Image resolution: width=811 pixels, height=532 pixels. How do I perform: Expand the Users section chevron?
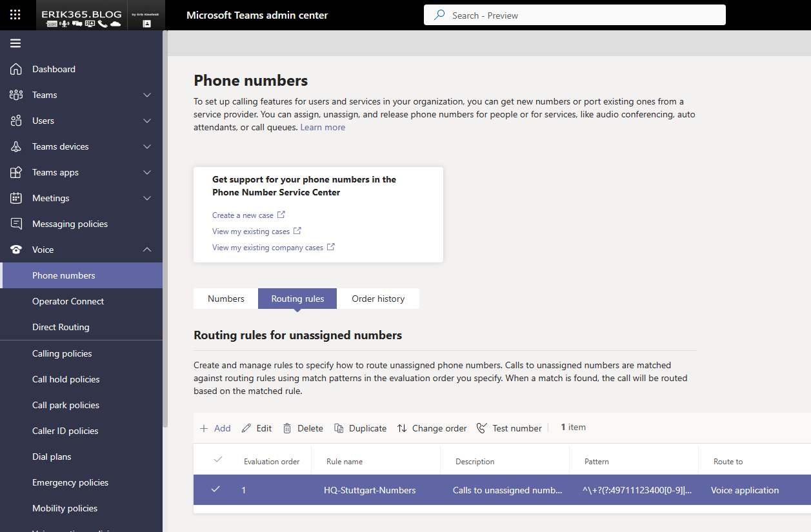(x=147, y=121)
